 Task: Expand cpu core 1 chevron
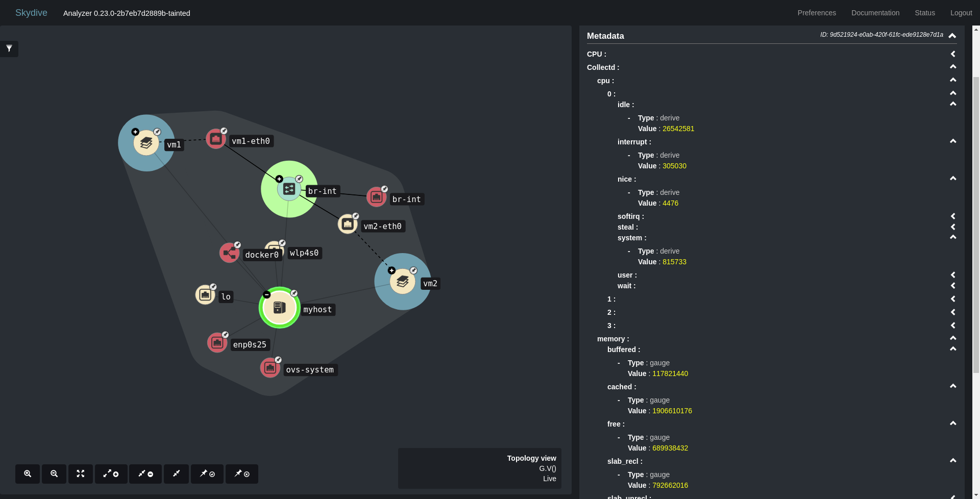952,299
